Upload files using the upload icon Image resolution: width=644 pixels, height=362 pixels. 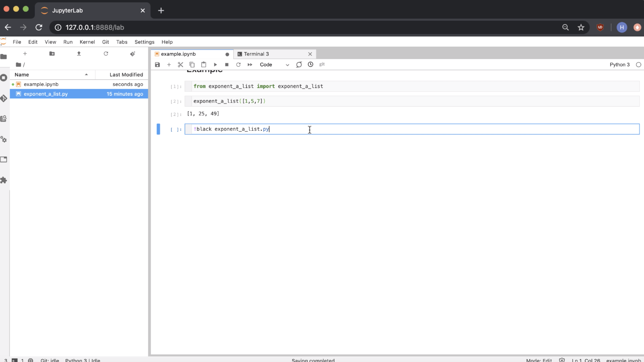pyautogui.click(x=79, y=54)
